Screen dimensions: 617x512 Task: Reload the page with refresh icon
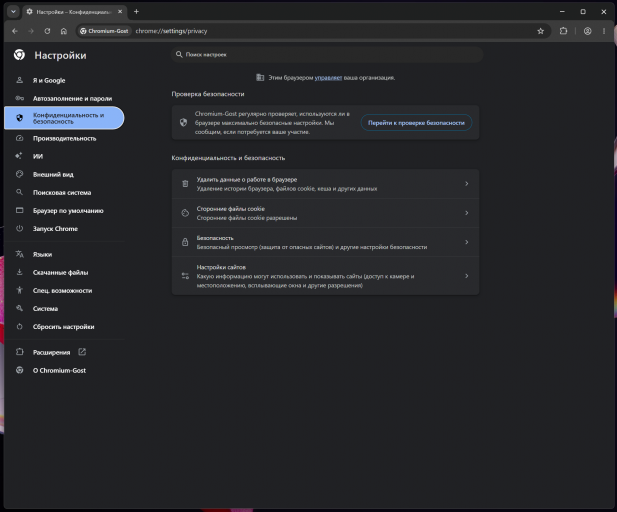coord(47,31)
